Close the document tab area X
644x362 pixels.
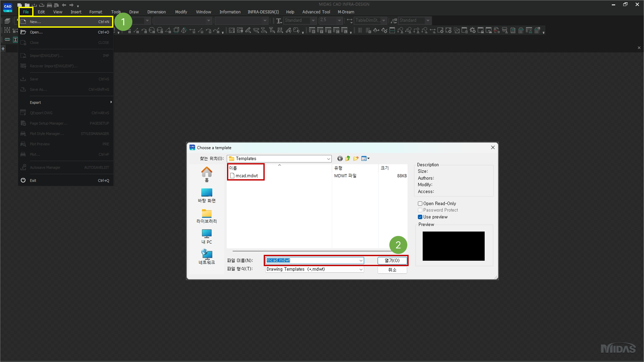pos(639,48)
